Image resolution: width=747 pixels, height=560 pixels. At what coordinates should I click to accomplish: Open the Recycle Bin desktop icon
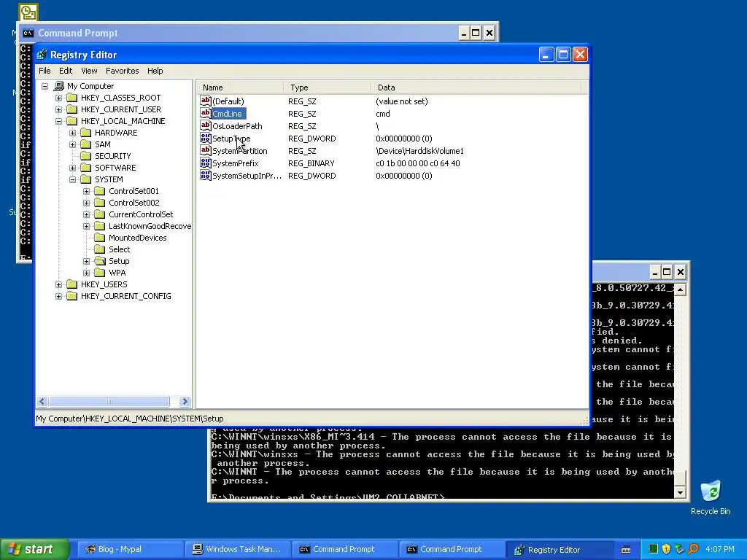[711, 491]
